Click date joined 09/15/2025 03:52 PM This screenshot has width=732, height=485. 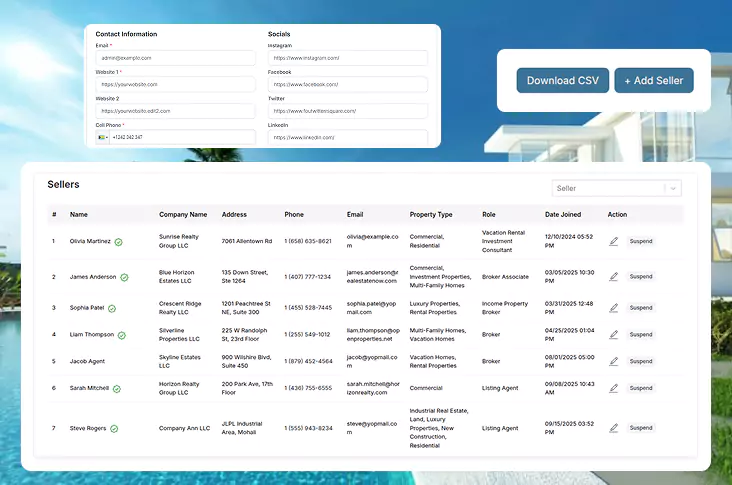pyautogui.click(x=569, y=428)
